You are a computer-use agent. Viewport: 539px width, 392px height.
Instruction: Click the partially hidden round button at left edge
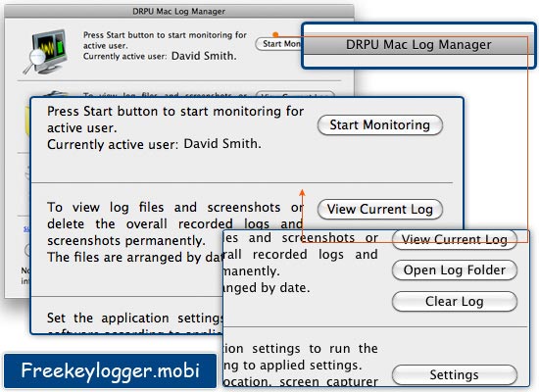[x=27, y=250]
